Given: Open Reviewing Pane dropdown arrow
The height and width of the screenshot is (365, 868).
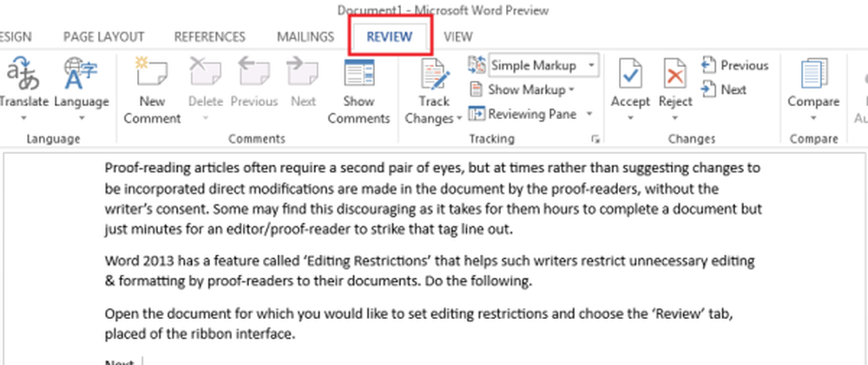Looking at the screenshot, I should [x=589, y=114].
